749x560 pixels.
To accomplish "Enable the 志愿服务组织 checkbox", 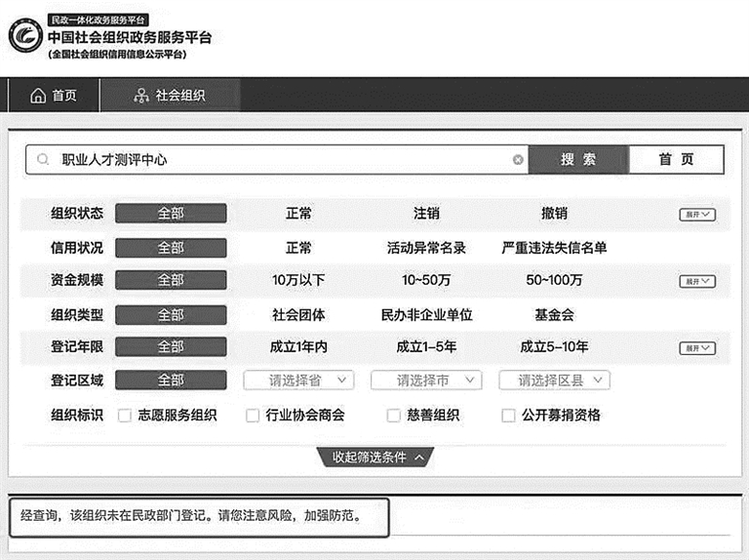I will 125,416.
